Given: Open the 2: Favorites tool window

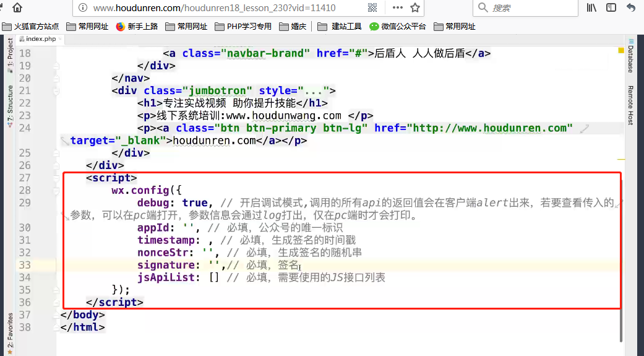Looking at the screenshot, I should (11, 333).
